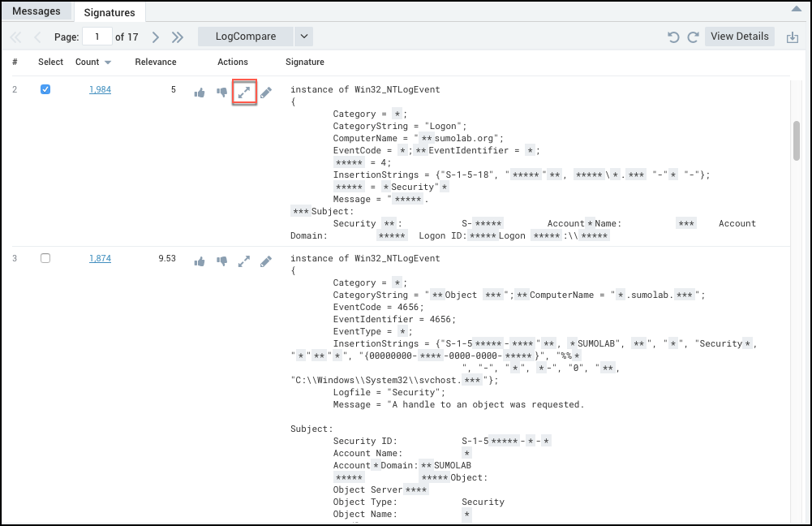The image size is (812, 526).
Task: Click thumbs down on signature 3
Action: pos(221,261)
